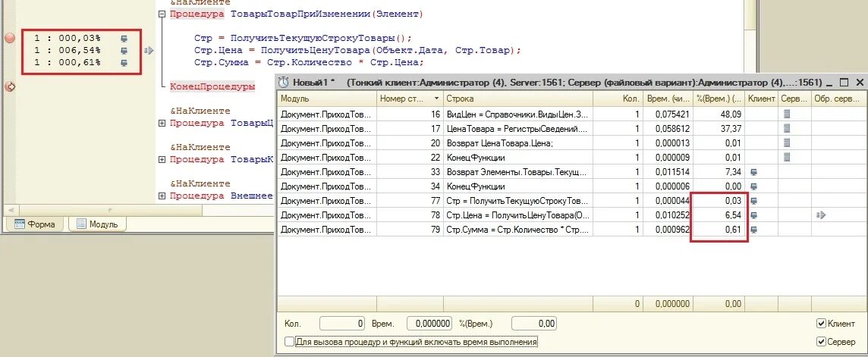The image size is (868, 357).
Task: Click code line Стр.Сумма = Стр.Количество * Стр.Цена;
Action: point(309,62)
